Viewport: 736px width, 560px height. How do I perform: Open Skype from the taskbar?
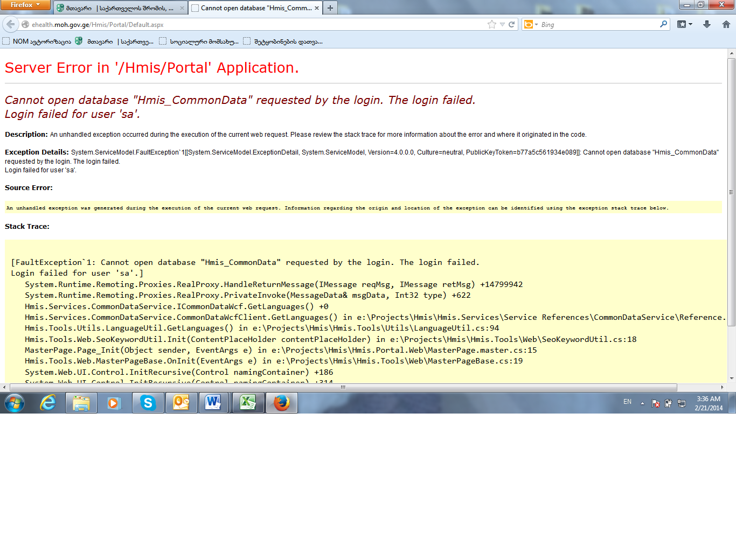point(148,403)
